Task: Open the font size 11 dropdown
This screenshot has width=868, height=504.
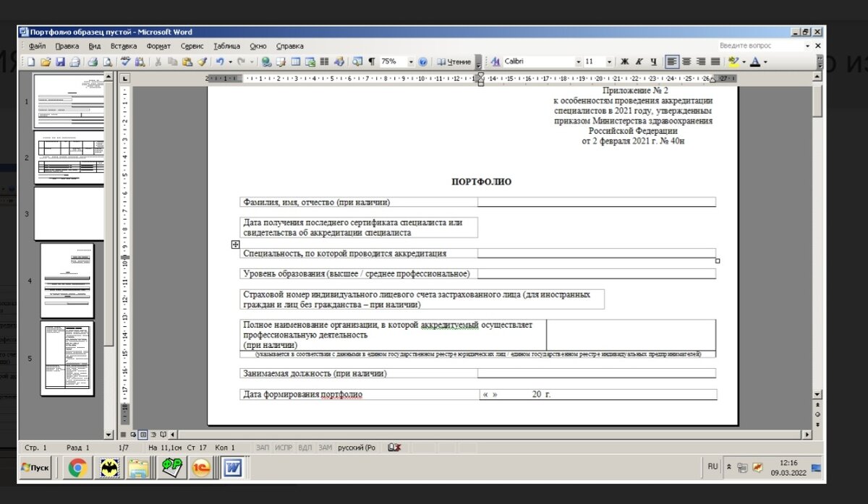Action: tap(609, 62)
